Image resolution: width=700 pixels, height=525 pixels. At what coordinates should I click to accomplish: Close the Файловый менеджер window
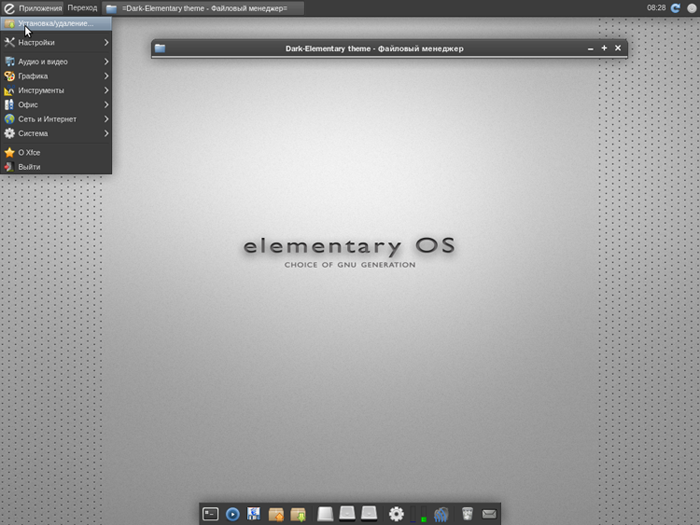pos(618,48)
